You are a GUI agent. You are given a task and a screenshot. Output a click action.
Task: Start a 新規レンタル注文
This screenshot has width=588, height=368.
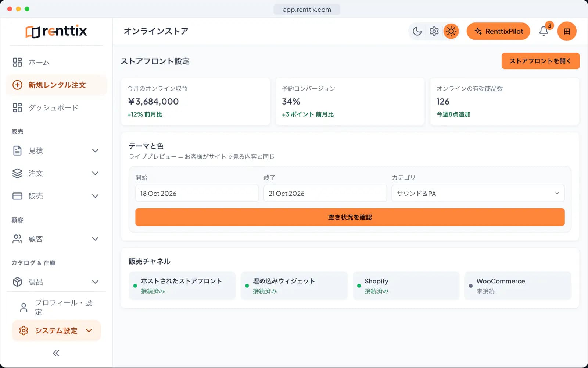click(x=56, y=85)
